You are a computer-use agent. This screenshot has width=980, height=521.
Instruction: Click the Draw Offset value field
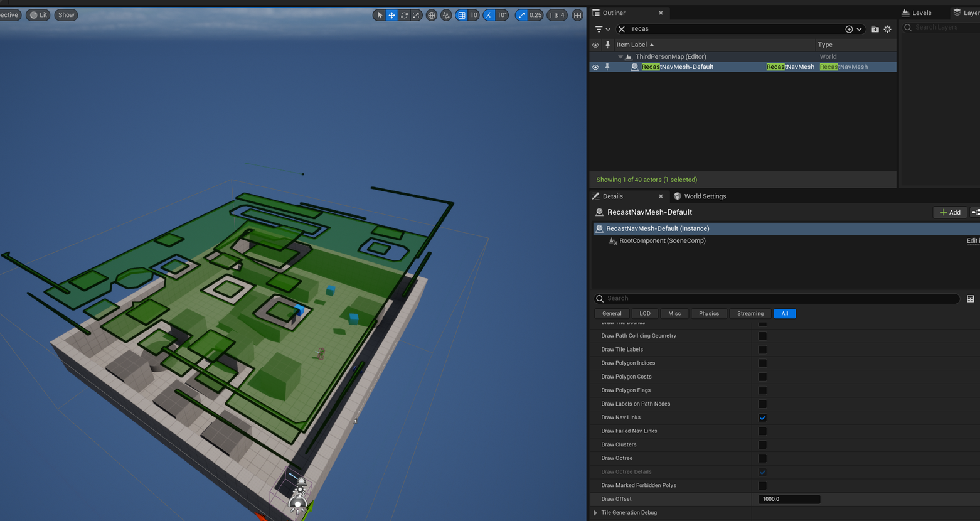pos(789,499)
